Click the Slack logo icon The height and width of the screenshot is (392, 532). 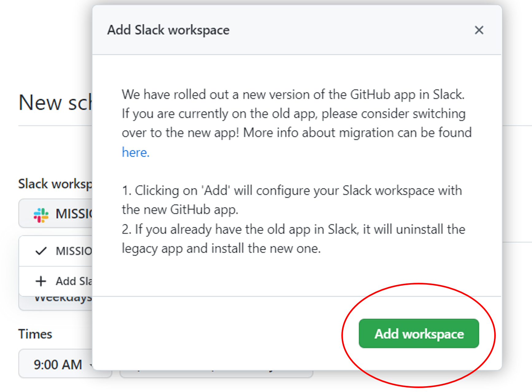tap(41, 215)
